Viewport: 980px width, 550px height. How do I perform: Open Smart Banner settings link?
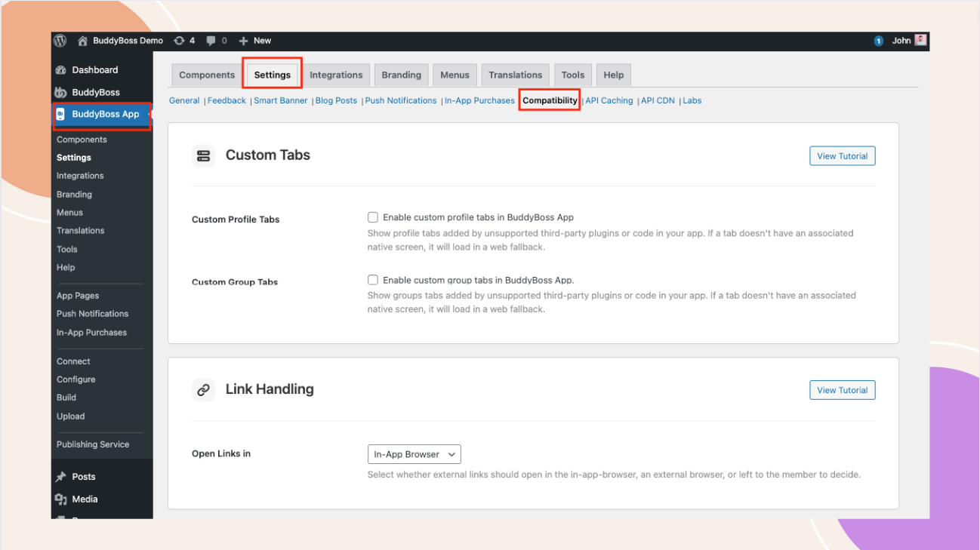[281, 100]
